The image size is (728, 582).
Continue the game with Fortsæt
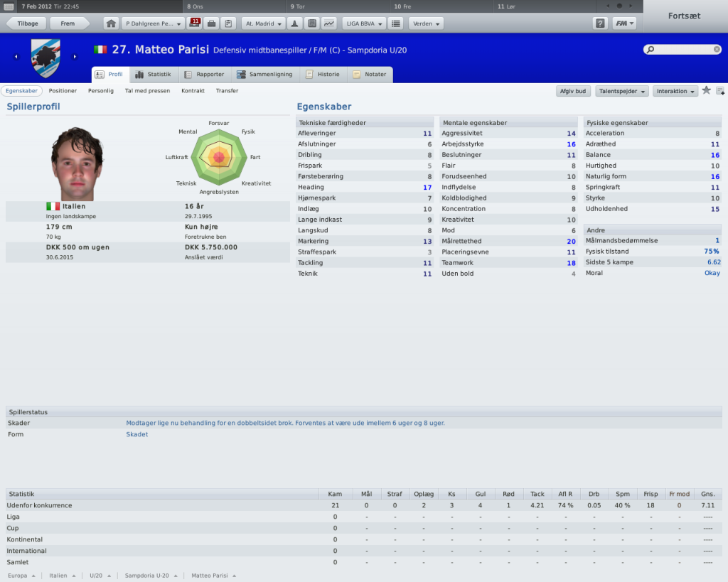coord(685,16)
